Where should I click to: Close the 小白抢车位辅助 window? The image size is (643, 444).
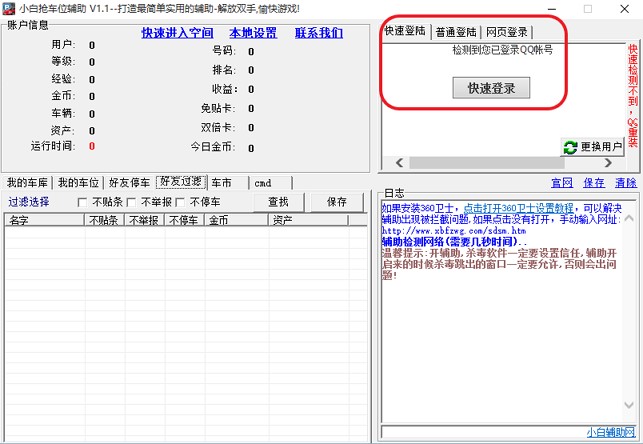click(624, 9)
